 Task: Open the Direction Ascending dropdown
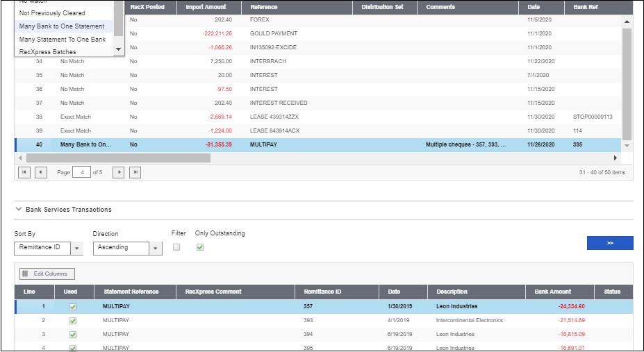click(156, 248)
